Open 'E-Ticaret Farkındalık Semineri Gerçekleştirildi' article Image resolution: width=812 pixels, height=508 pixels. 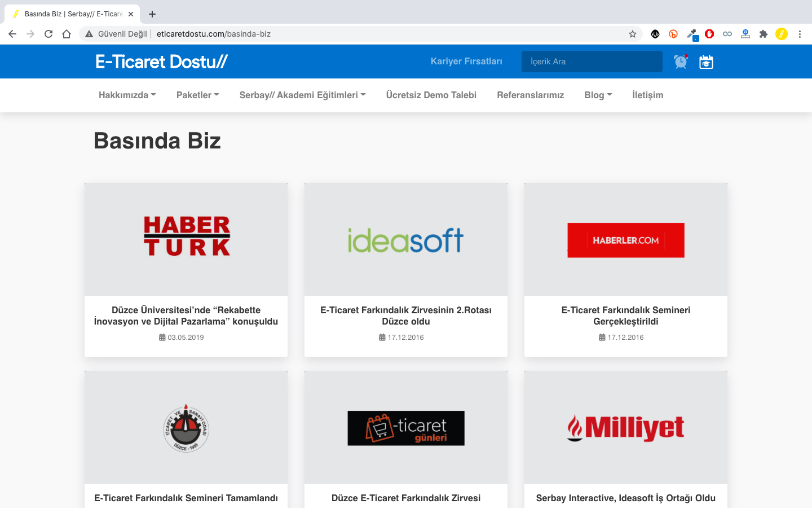tap(626, 316)
